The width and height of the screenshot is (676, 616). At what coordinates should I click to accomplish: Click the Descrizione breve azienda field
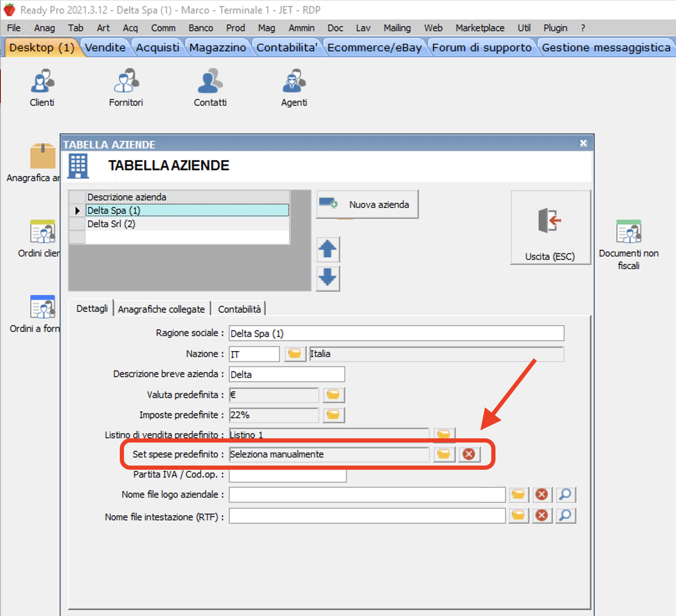(287, 374)
